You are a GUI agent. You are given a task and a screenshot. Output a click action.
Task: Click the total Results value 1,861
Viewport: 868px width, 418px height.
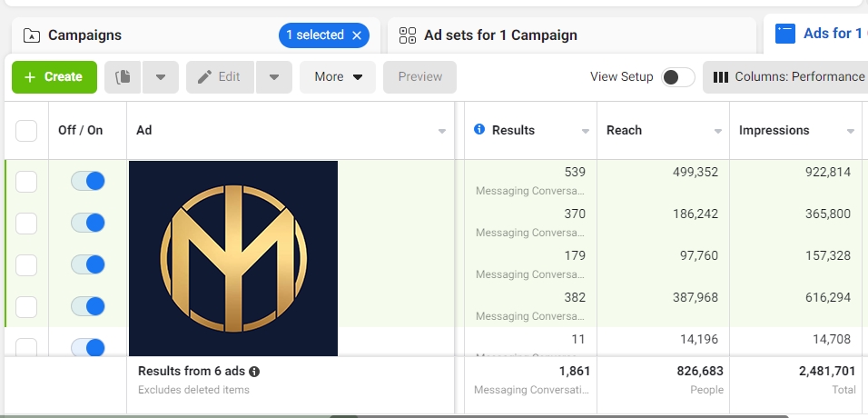574,371
